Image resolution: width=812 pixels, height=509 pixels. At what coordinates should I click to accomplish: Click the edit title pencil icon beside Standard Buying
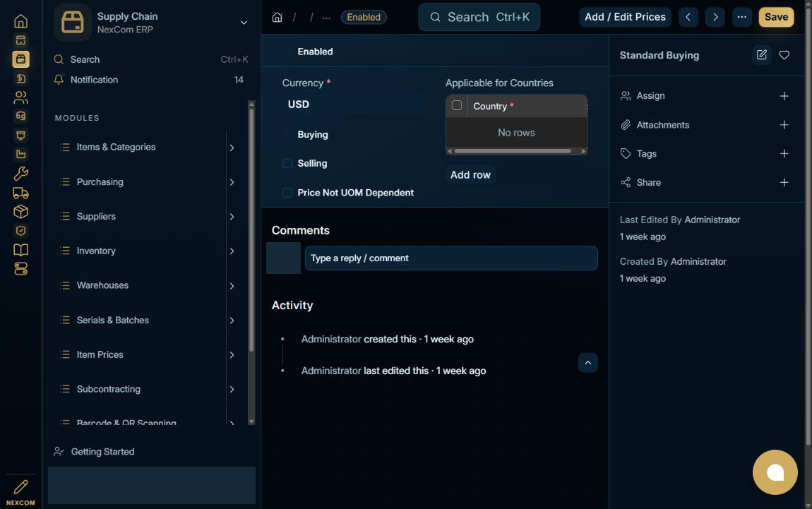click(761, 55)
